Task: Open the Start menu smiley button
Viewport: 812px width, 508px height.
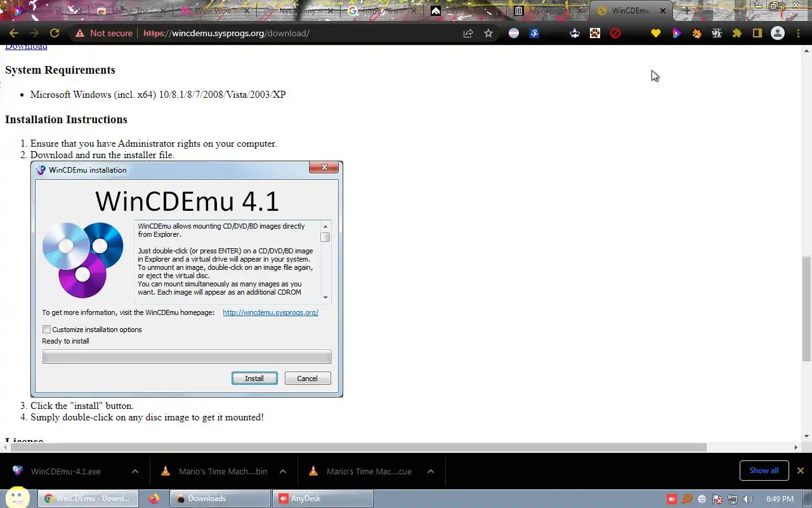Action: click(x=18, y=498)
